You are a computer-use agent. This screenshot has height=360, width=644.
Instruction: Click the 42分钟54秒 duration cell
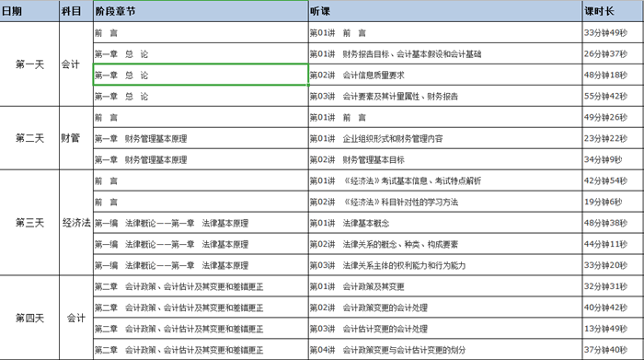click(614, 180)
